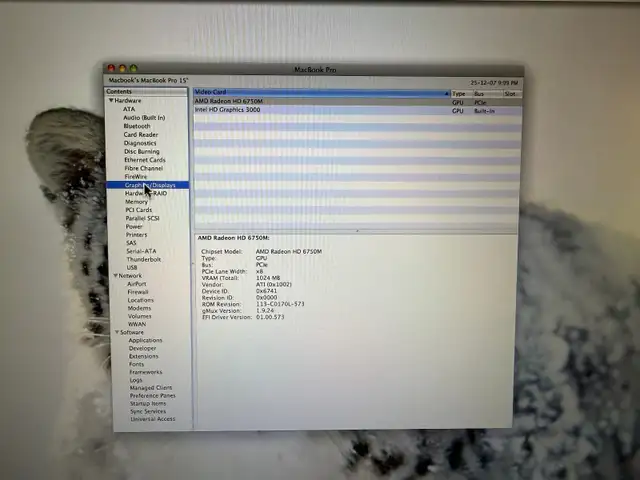Open Fonts under Software
Screen dimensions: 640x480
click(x=136, y=364)
